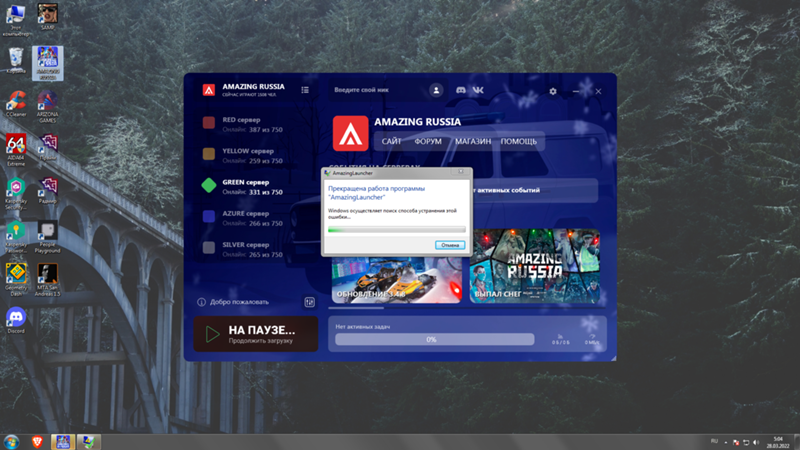Select the People Playground desktop shortcut
This screenshot has width=800, height=450.
pyautogui.click(x=47, y=238)
